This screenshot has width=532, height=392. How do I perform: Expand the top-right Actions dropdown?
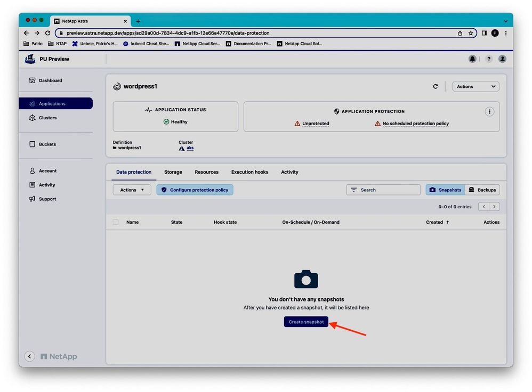pyautogui.click(x=475, y=86)
